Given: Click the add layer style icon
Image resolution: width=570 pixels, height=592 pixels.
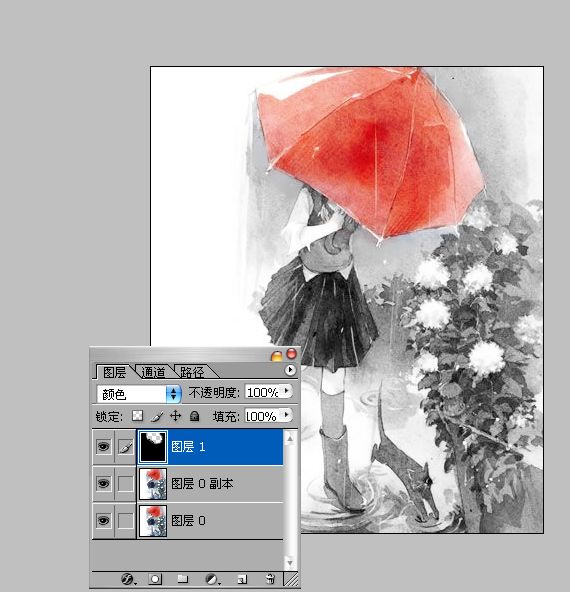Looking at the screenshot, I should click(x=128, y=579).
